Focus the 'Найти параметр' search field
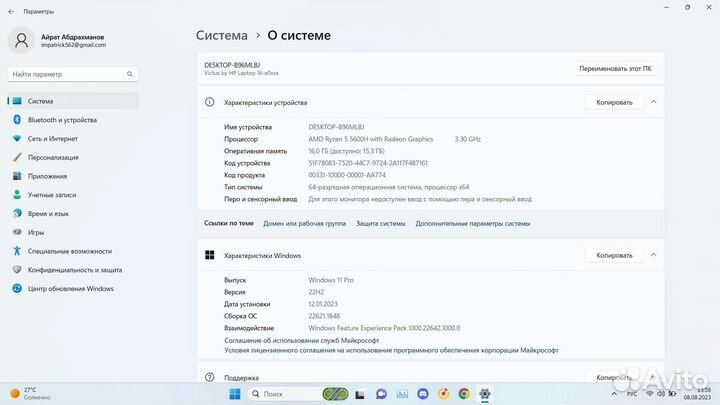The height and width of the screenshot is (405, 720). point(73,74)
